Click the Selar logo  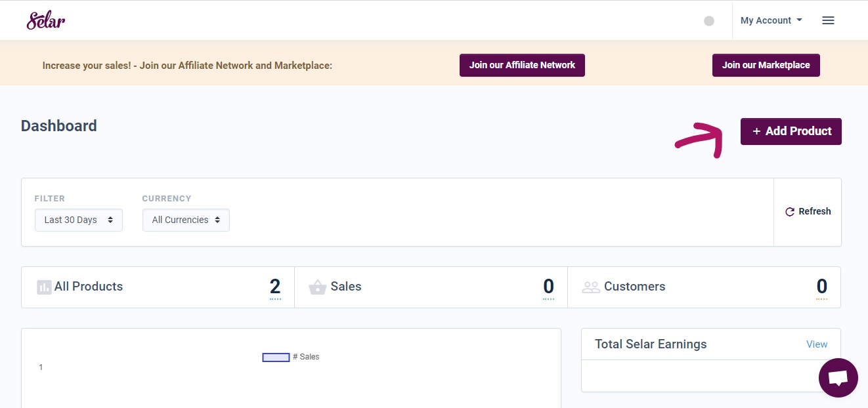(x=45, y=20)
